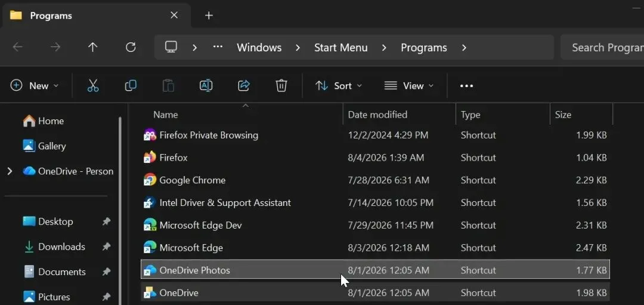Sort by the Type column header
The image size is (644, 305).
503,115
